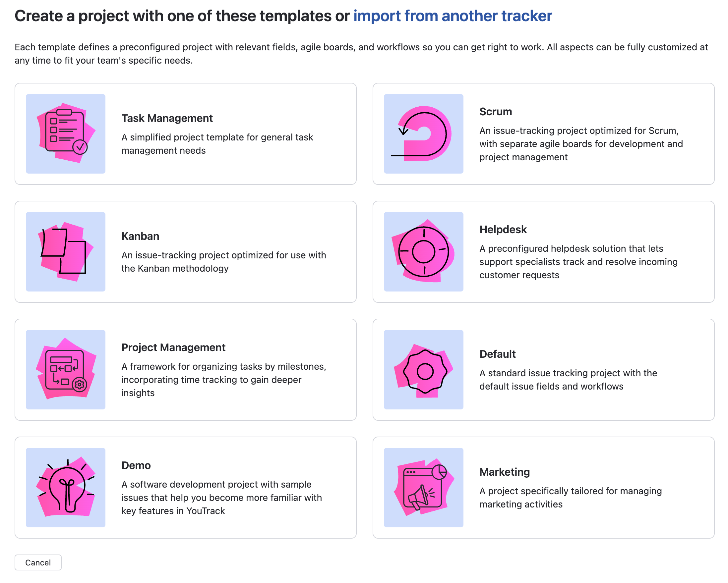Select the Demo template card
Viewport: 728px width, 583px height.
coord(186,487)
